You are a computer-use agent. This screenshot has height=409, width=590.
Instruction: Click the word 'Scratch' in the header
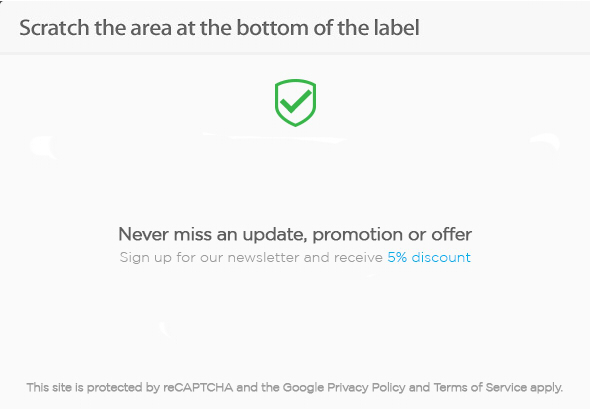pyautogui.click(x=55, y=28)
